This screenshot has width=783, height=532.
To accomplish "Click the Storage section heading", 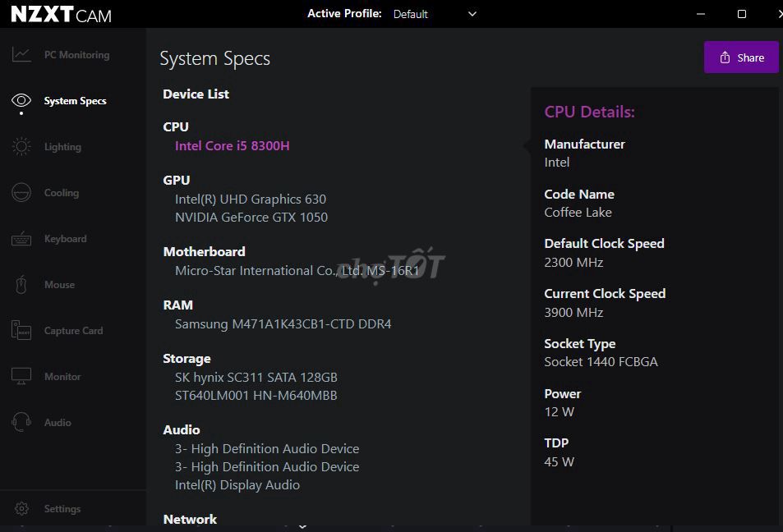I will point(187,358).
